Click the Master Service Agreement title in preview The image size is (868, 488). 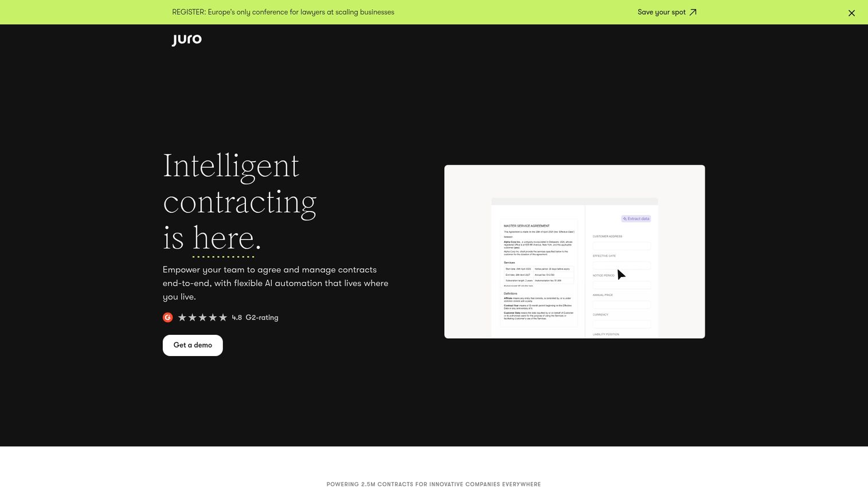tap(526, 226)
